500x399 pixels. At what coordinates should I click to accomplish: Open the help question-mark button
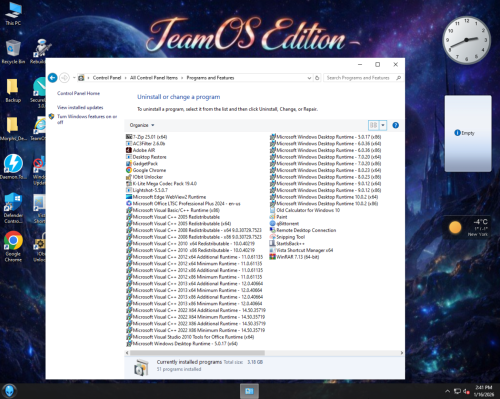[396, 125]
